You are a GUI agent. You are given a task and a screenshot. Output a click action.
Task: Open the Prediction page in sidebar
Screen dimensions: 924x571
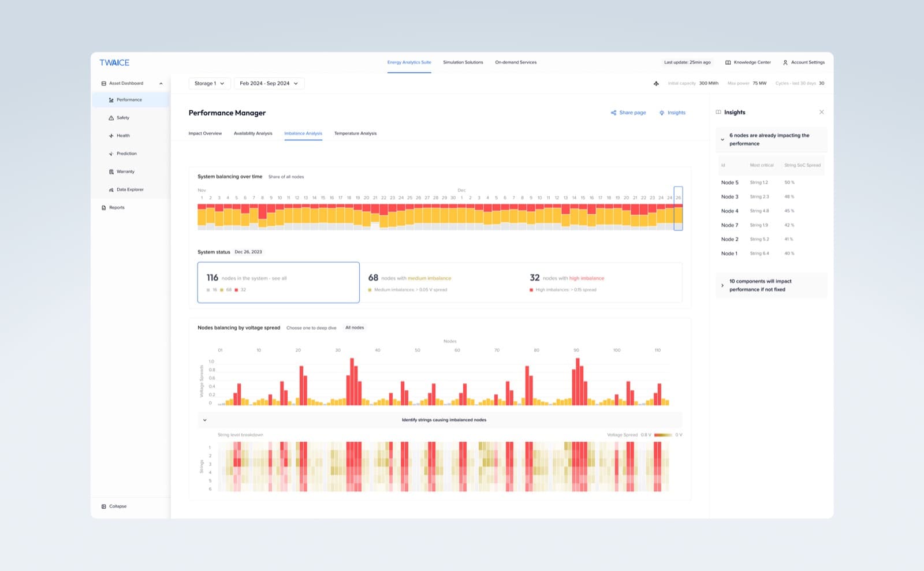tap(131, 154)
